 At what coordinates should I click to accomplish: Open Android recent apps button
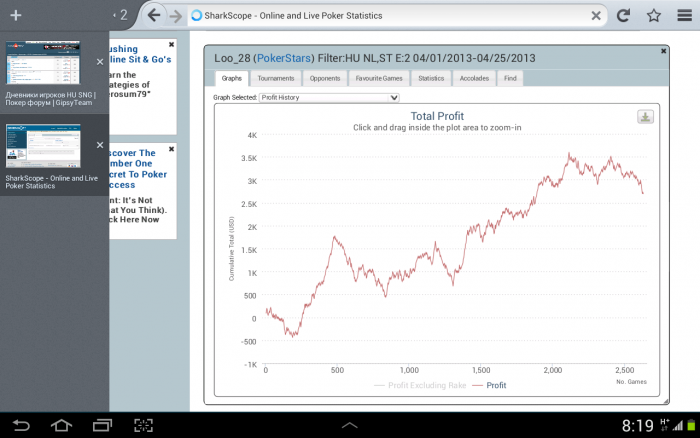[x=102, y=425]
